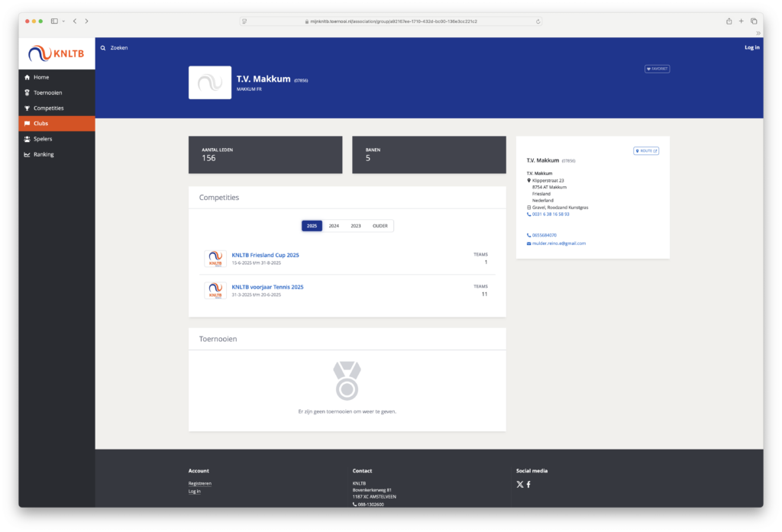This screenshot has width=782, height=532.
Task: Click the mulder.reino.e@gmail.com email link
Action: click(559, 243)
